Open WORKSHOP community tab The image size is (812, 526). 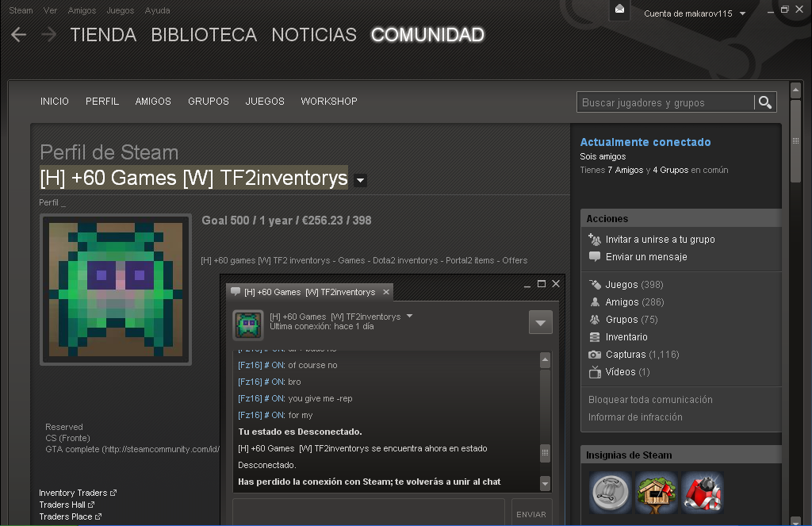pos(329,102)
